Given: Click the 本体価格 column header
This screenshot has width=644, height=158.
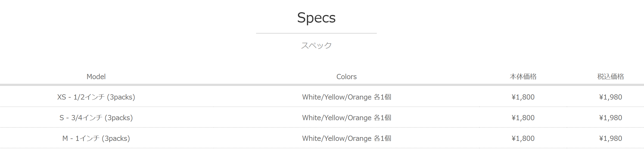Looking at the screenshot, I should point(523,77).
